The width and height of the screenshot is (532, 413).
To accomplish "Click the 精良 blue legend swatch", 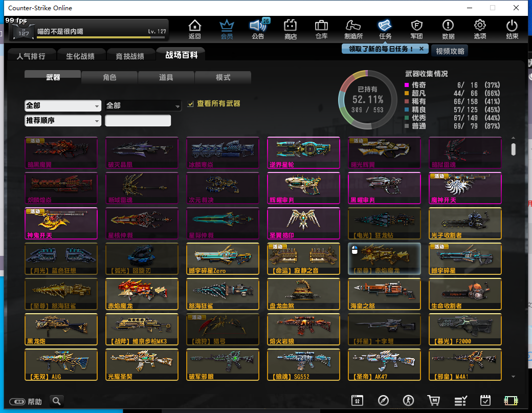I will coord(407,110).
